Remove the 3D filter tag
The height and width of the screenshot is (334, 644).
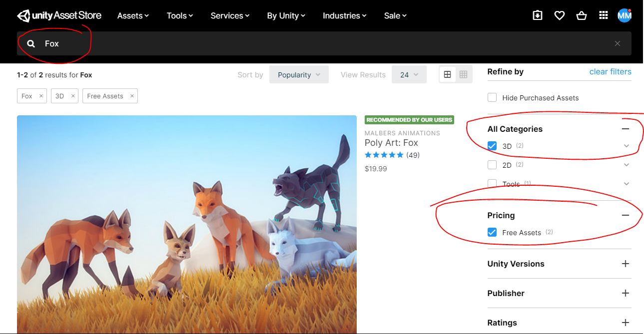point(72,96)
